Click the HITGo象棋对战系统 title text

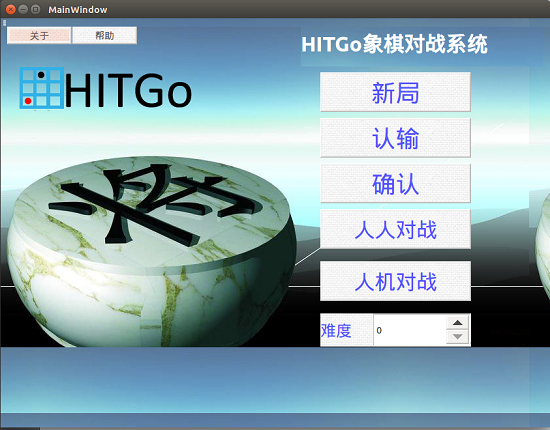click(x=394, y=44)
